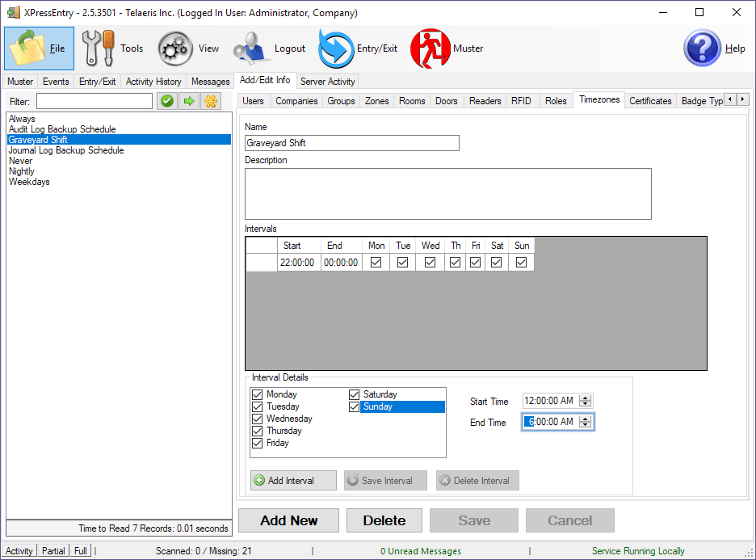
Task: Select Weekdays in the timezone list
Action: [x=29, y=182]
